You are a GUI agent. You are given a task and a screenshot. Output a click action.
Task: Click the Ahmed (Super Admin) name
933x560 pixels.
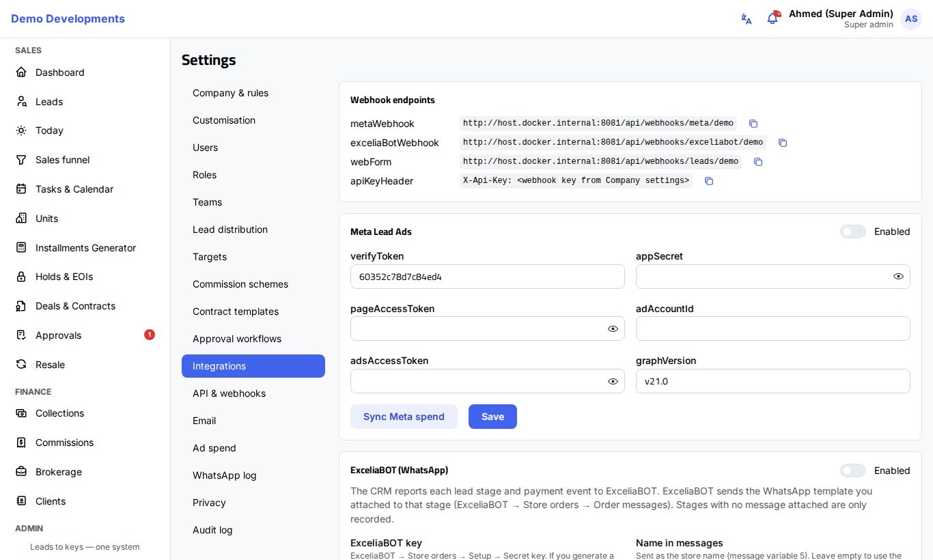(x=841, y=14)
